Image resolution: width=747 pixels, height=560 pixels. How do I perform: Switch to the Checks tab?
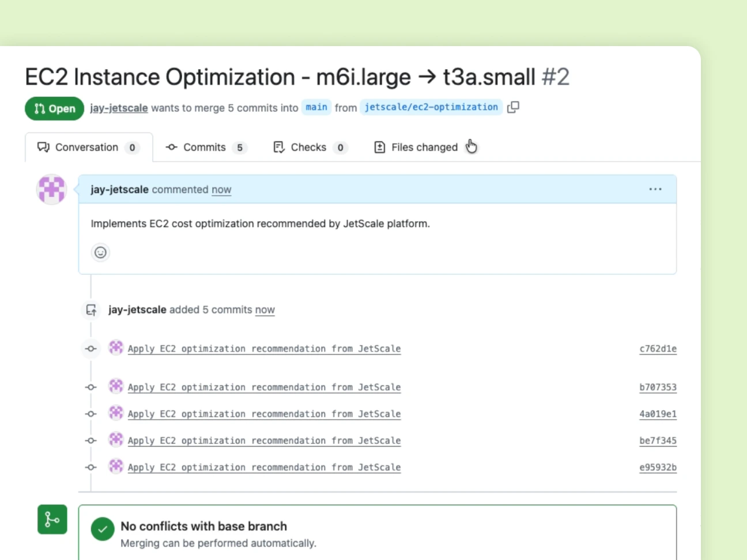pos(310,147)
